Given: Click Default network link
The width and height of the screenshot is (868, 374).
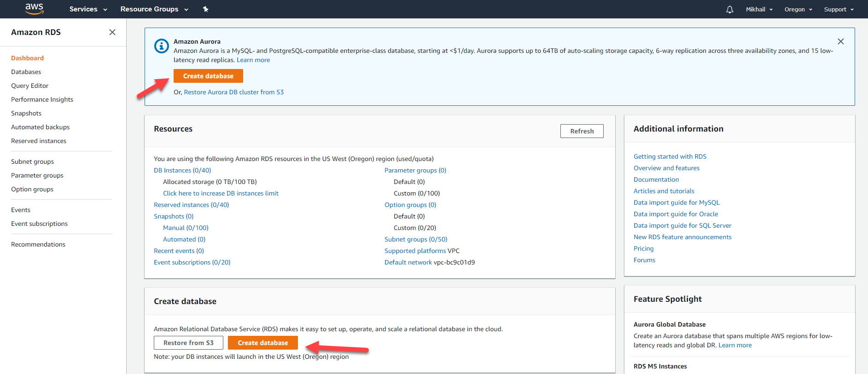Looking at the screenshot, I should coord(408,262).
